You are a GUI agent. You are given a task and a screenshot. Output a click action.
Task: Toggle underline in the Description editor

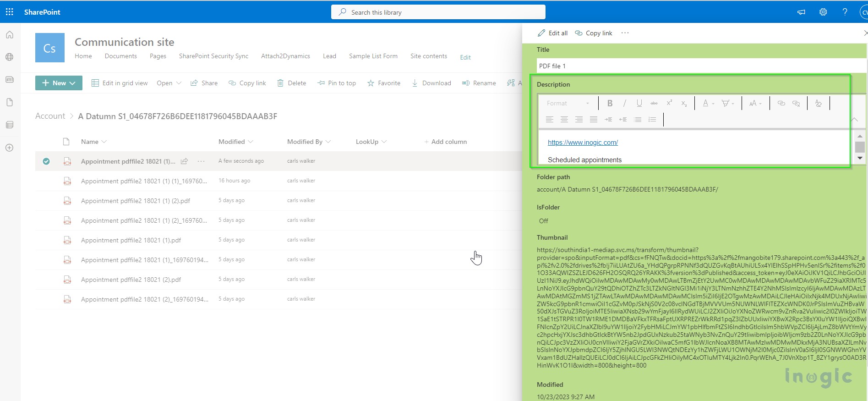tap(639, 103)
